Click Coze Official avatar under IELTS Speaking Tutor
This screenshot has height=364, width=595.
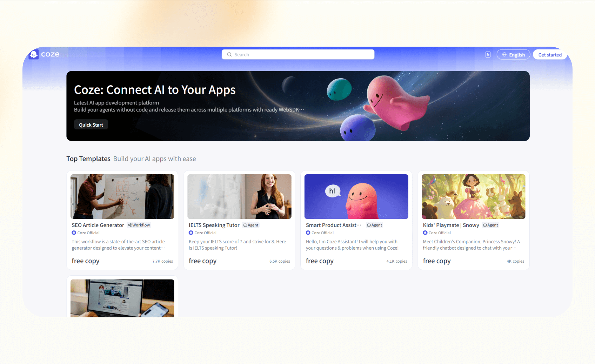(x=191, y=233)
